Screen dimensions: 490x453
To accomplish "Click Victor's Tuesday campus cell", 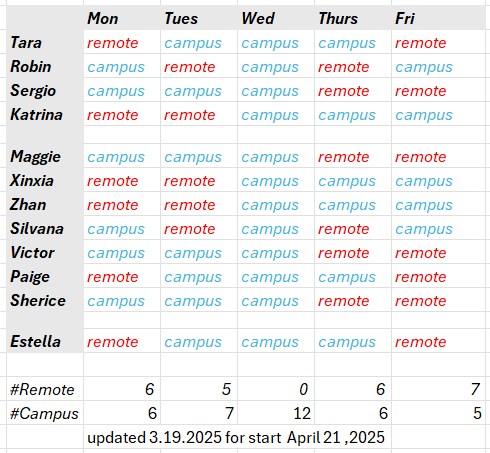I will [x=199, y=252].
